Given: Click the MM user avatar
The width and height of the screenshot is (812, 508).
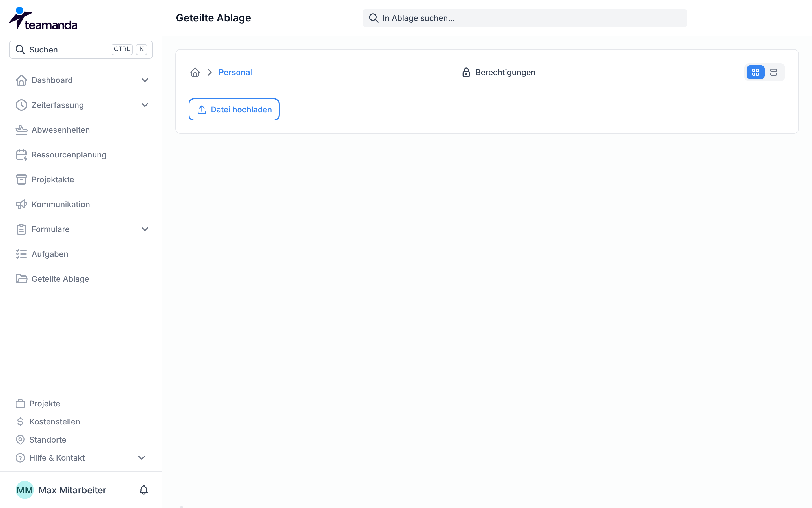Looking at the screenshot, I should click(25, 490).
